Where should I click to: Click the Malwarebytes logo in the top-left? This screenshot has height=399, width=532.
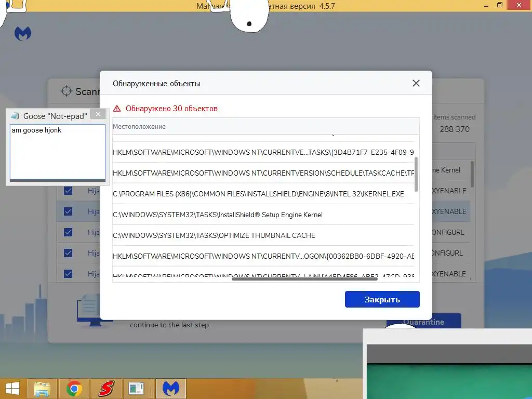point(23,34)
